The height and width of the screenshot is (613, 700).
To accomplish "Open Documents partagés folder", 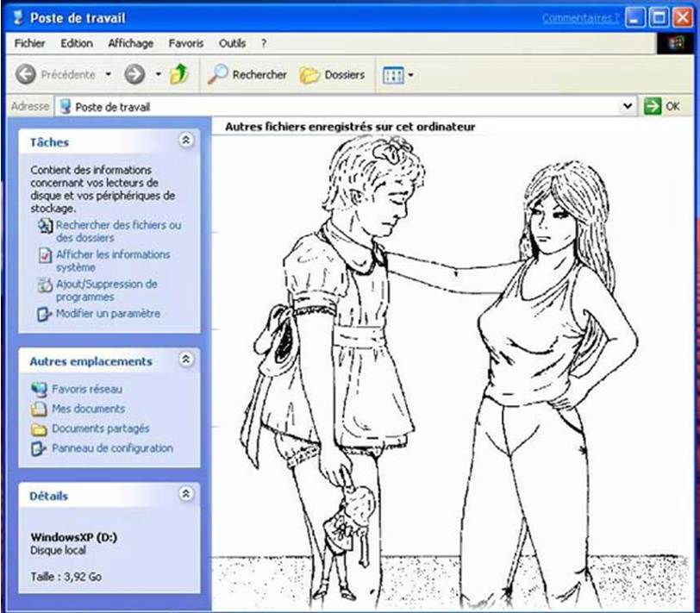I will point(100,428).
